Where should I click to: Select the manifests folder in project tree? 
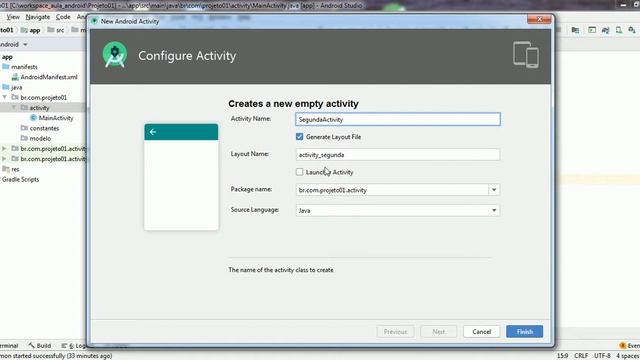click(24, 67)
